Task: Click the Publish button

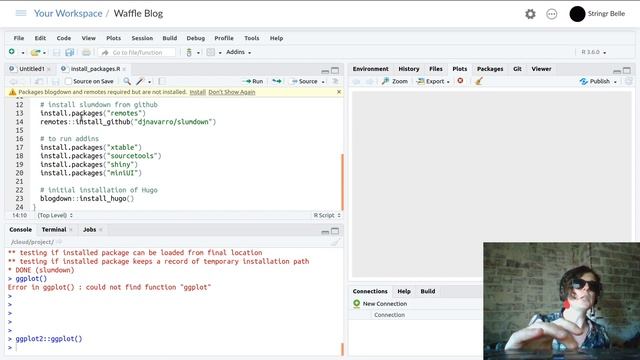Action: pyautogui.click(x=595, y=81)
